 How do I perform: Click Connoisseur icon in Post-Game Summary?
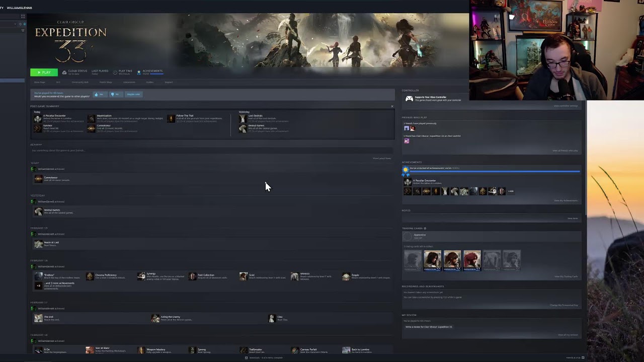(91, 128)
